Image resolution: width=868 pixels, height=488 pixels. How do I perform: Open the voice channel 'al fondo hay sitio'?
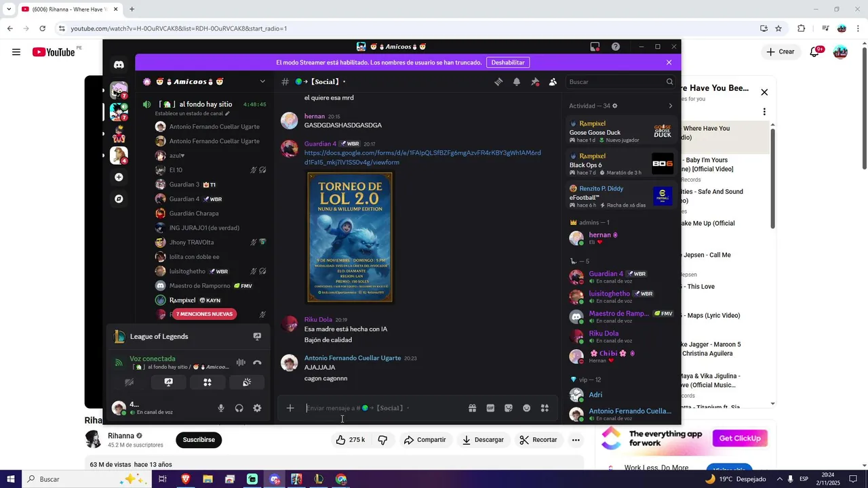point(197,104)
